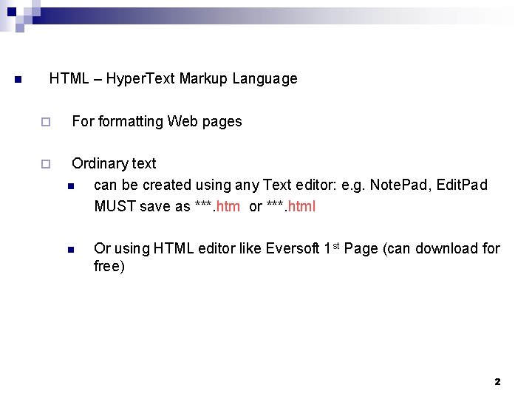The height and width of the screenshot is (399, 532).
Task: Click the solid square bullet beside HTML heading
Action: (x=18, y=80)
